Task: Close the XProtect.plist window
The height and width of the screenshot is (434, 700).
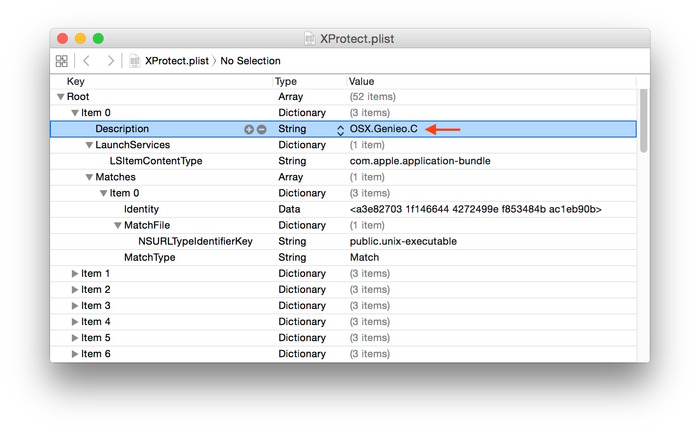Action: pyautogui.click(x=62, y=39)
